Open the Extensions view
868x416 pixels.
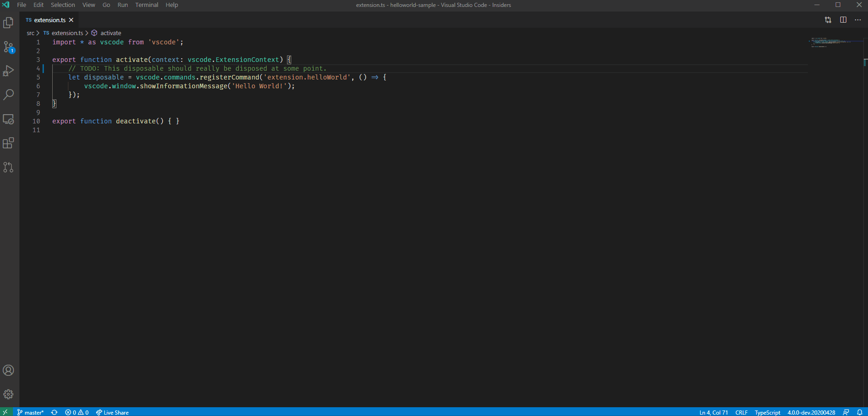(8, 143)
